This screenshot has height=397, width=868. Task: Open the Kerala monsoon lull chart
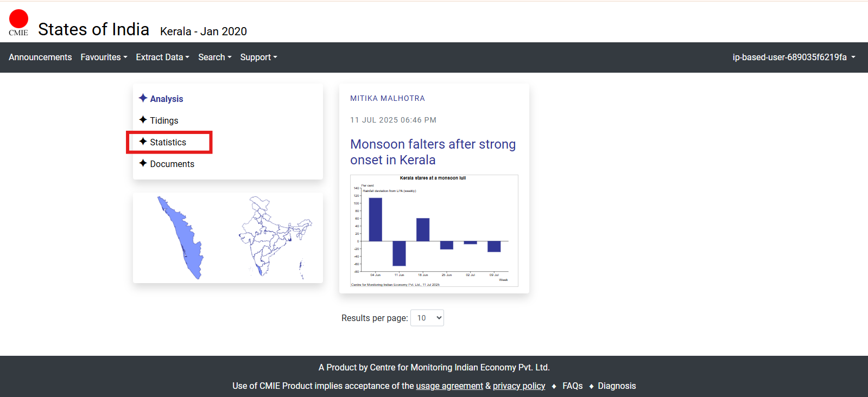[x=434, y=230]
